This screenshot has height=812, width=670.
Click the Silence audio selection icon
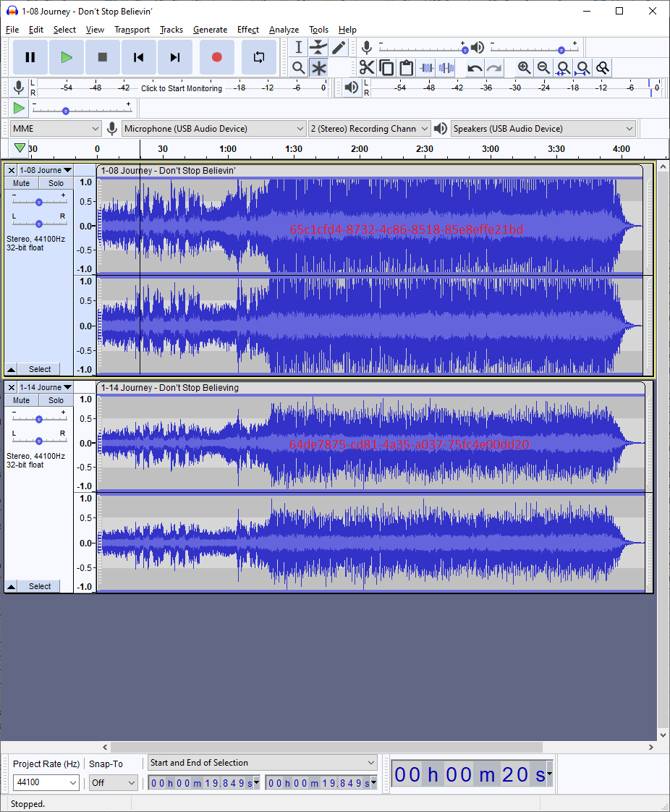click(x=446, y=68)
